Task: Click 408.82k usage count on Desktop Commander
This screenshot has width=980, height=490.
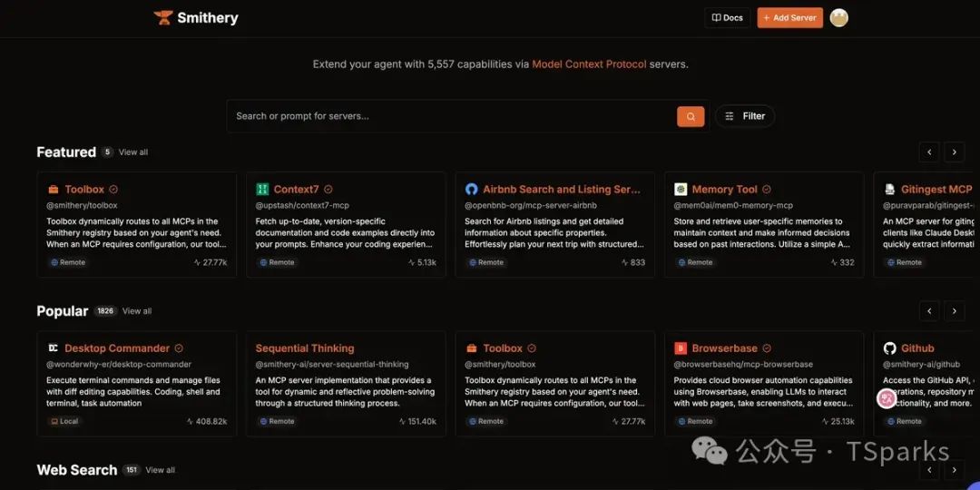Action: pos(207,421)
